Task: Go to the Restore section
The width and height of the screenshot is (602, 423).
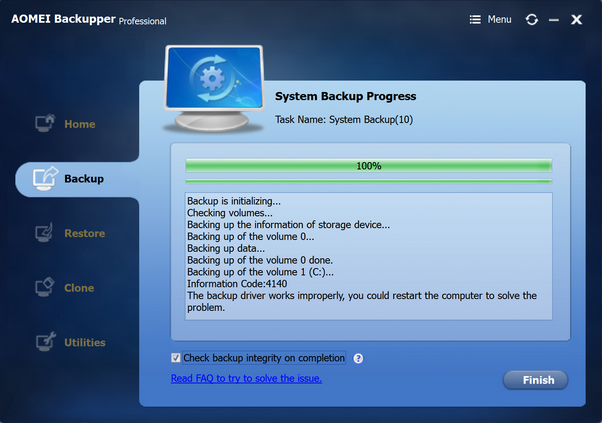Action: point(84,233)
